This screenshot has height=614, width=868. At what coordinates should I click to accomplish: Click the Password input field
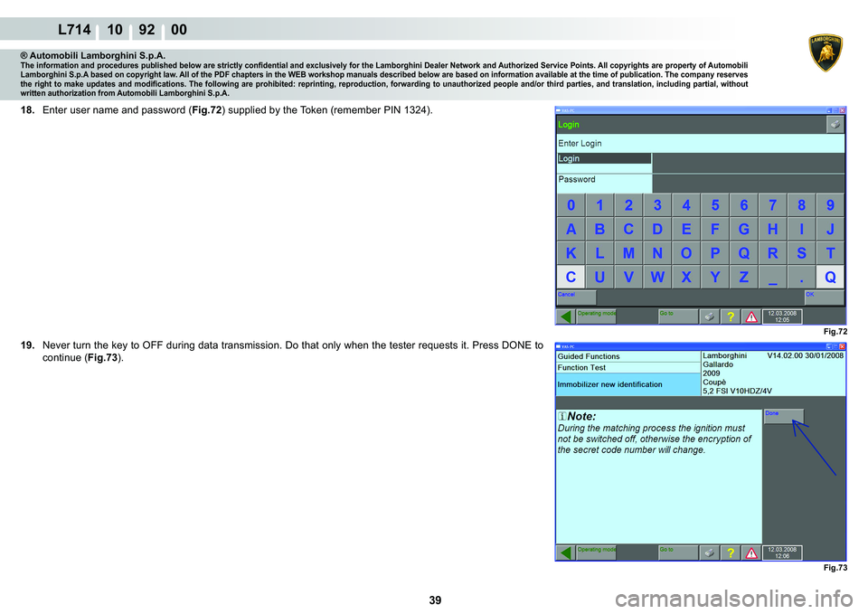tap(749, 184)
